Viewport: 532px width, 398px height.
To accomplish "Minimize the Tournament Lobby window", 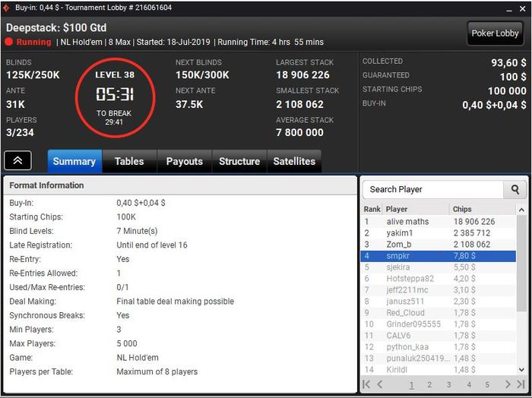I will click(509, 10).
